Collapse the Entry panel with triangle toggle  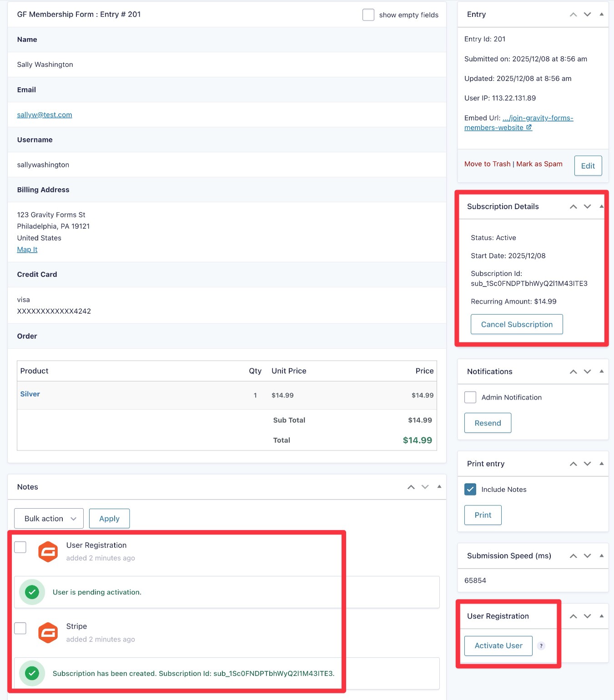(x=601, y=15)
